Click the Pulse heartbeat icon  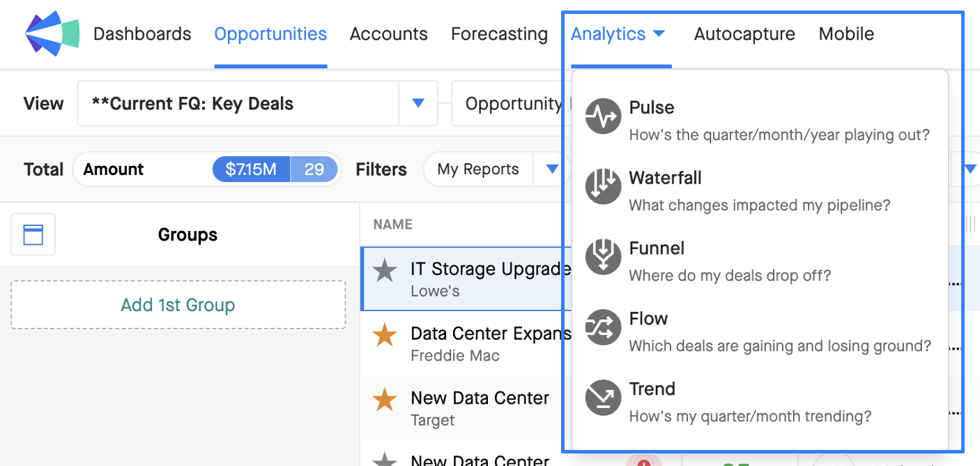(x=603, y=116)
